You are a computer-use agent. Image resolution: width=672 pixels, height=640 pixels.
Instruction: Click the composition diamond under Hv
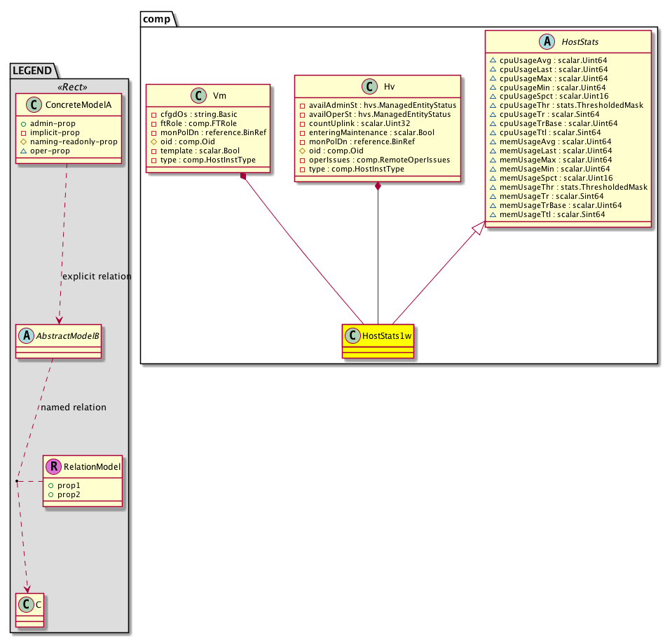378,186
